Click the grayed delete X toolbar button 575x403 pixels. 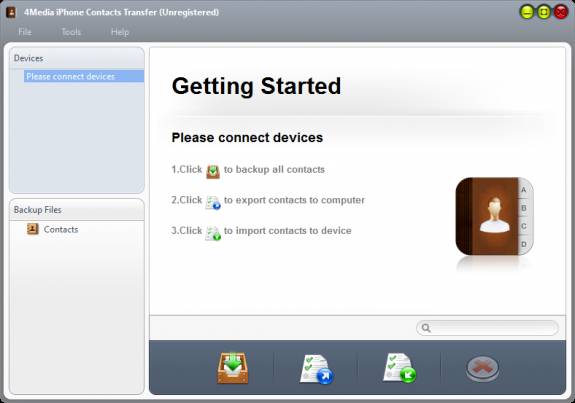[x=482, y=369]
